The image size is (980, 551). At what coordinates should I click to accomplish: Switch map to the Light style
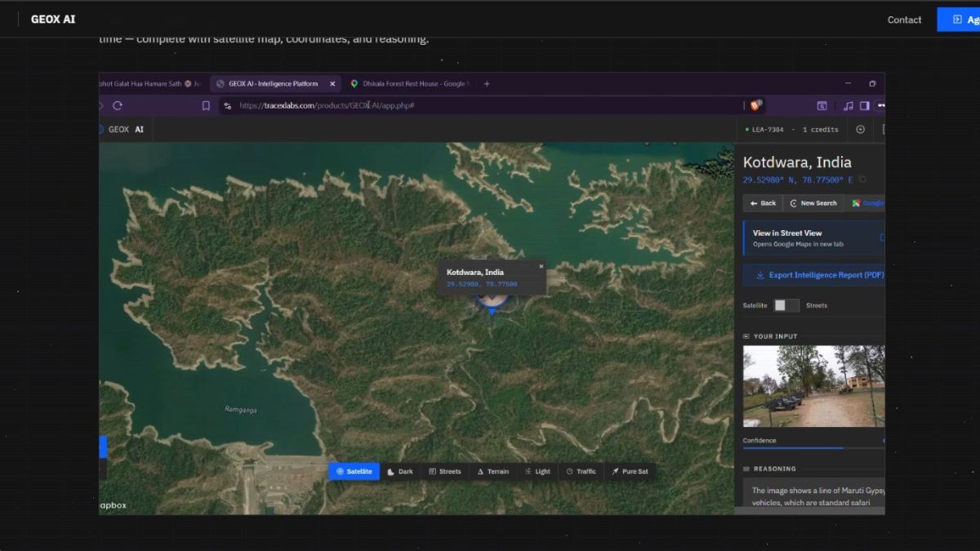537,471
